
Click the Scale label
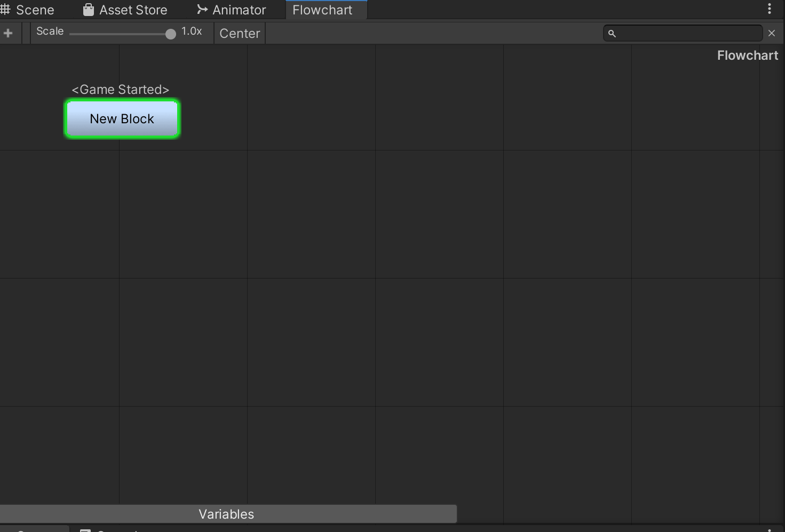(x=50, y=31)
